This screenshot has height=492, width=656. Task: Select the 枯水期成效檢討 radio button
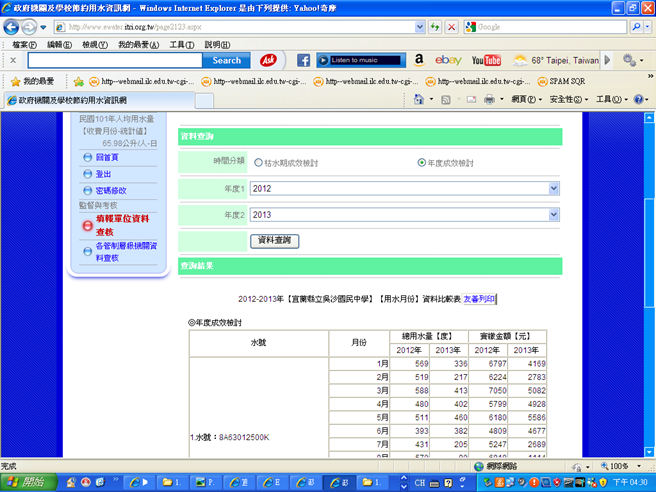[259, 162]
